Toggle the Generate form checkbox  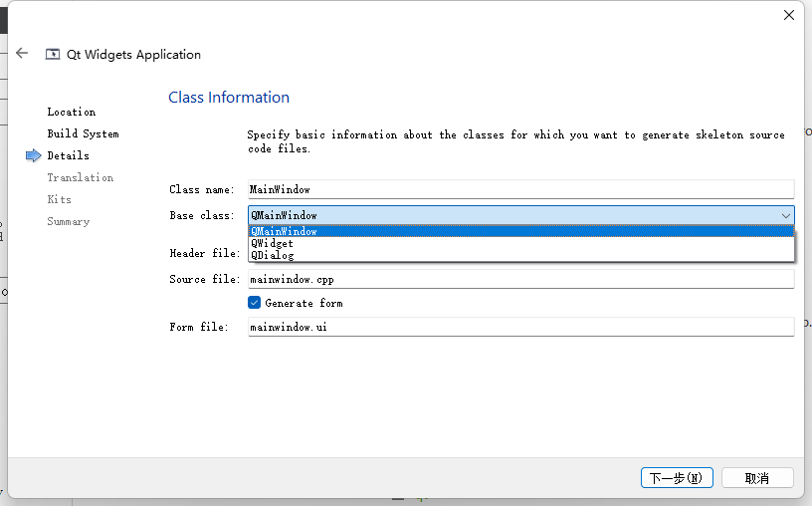(x=255, y=303)
